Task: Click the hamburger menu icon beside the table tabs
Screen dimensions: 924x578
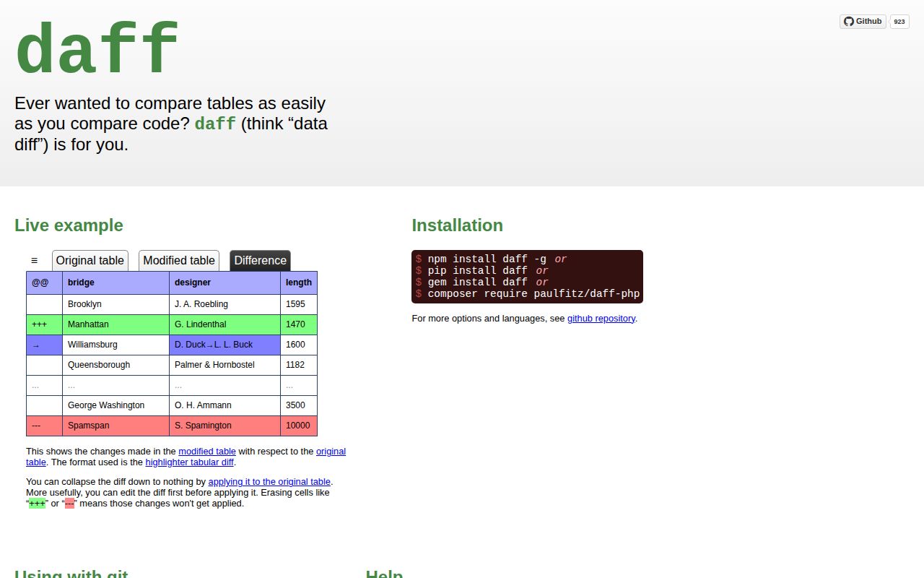Action: tap(34, 261)
